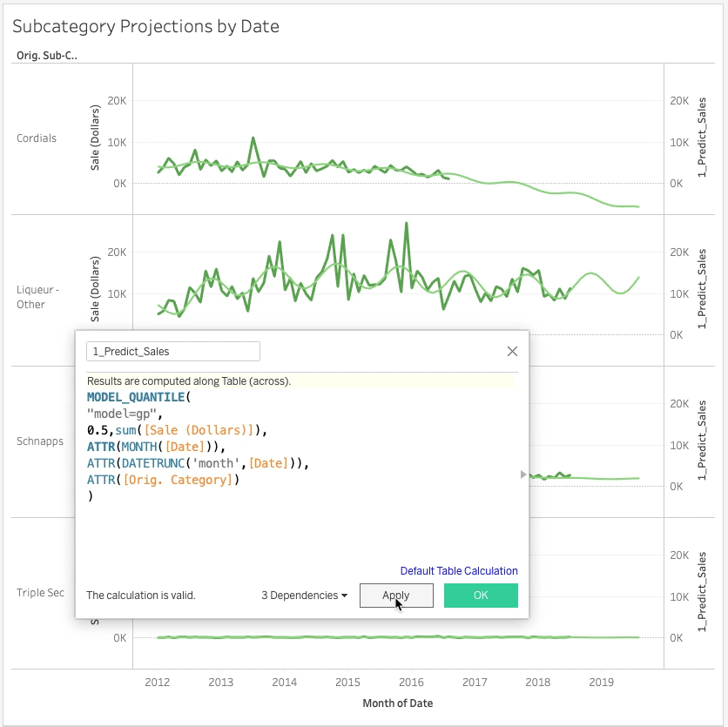Image resolution: width=728 pixels, height=727 pixels.
Task: Expand the function reference arrow on dialog edge
Action: (523, 475)
